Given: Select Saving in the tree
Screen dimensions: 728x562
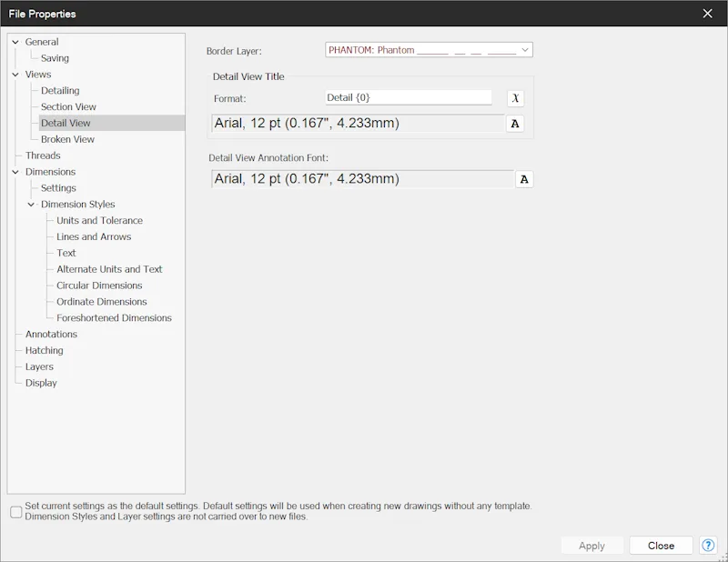Looking at the screenshot, I should click(55, 58).
